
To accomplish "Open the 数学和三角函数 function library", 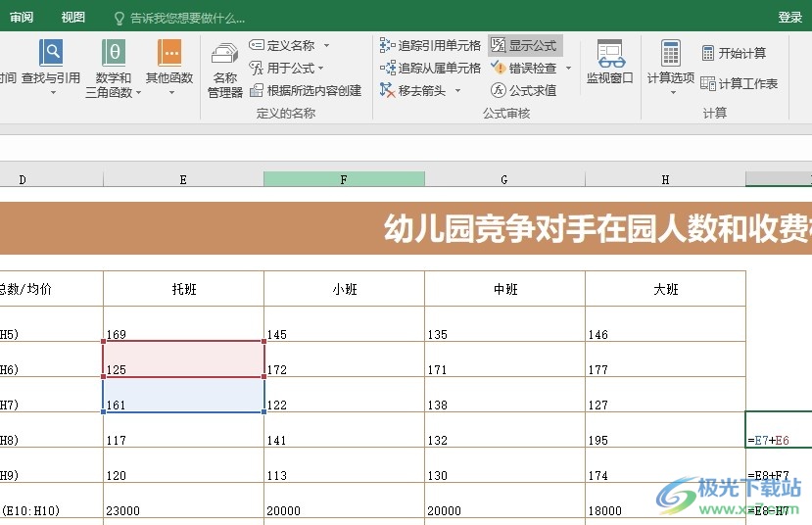I will point(114,67).
